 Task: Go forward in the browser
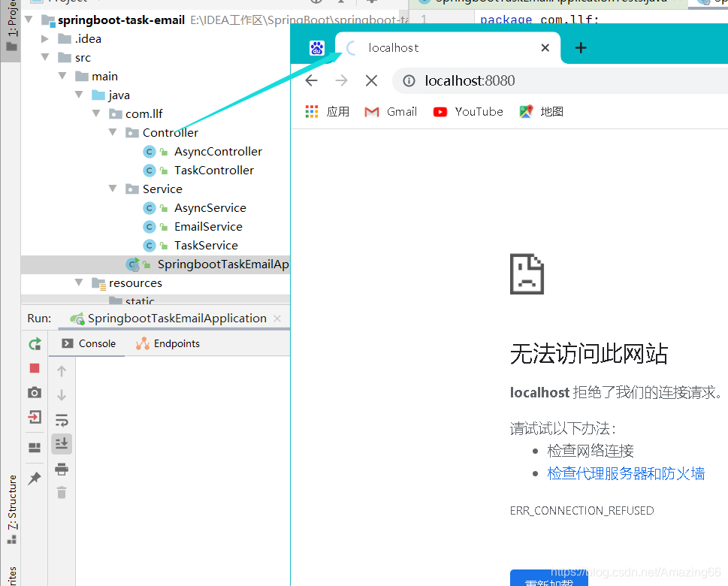point(341,80)
